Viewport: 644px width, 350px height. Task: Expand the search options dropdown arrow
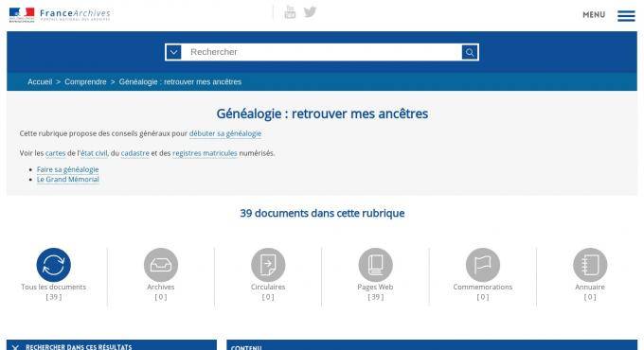pos(173,52)
